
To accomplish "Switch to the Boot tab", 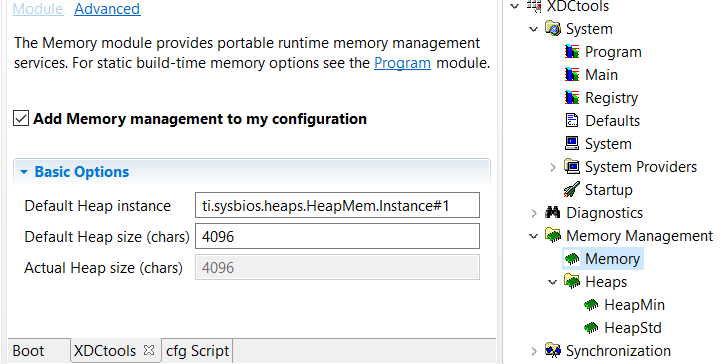I will coord(28,351).
